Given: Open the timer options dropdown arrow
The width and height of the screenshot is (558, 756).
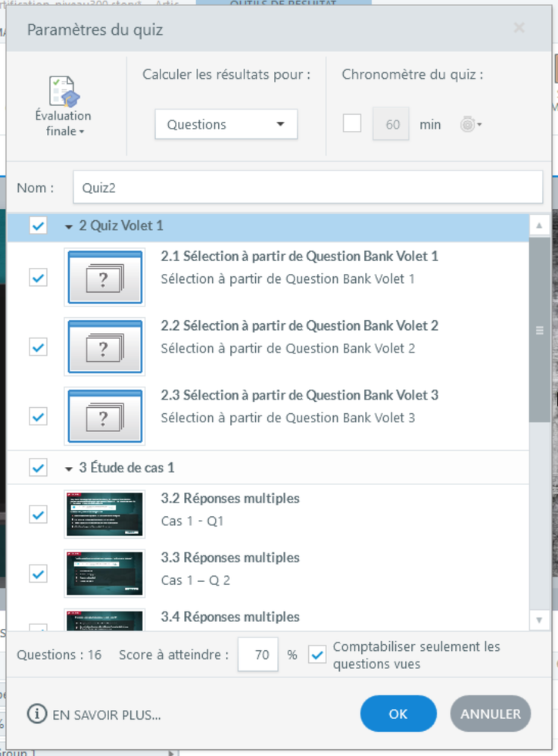Looking at the screenshot, I should tap(479, 124).
